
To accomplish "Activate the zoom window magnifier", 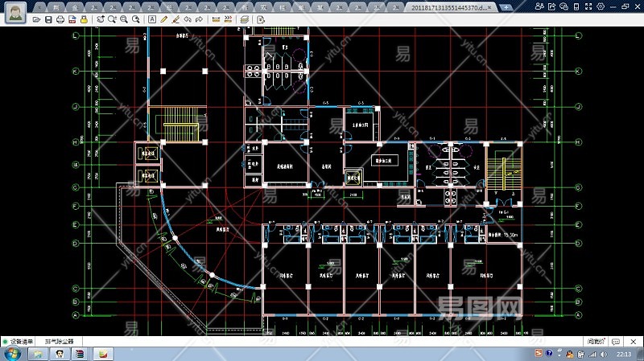I will pyautogui.click(x=112, y=19).
